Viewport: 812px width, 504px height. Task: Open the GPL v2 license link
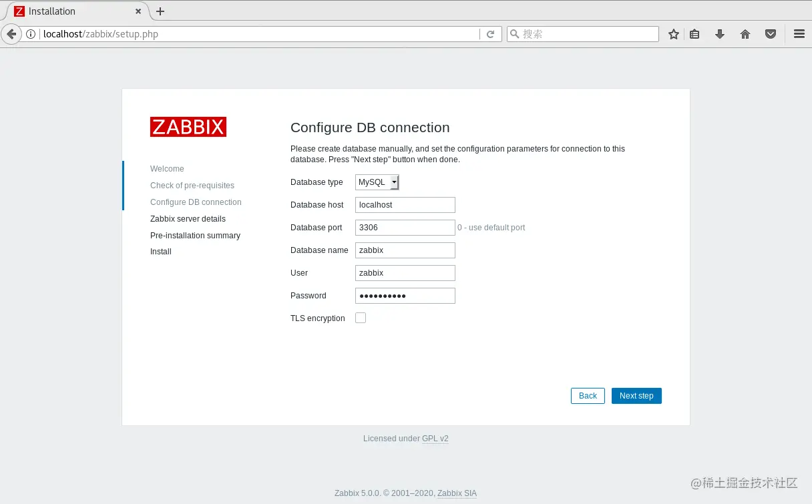[x=435, y=439]
